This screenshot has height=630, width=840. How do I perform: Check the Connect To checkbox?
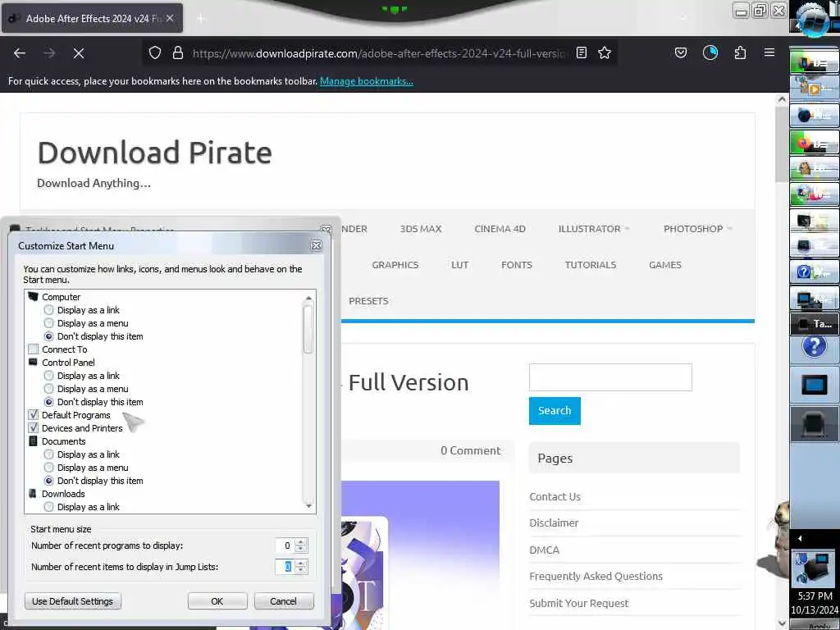click(33, 349)
